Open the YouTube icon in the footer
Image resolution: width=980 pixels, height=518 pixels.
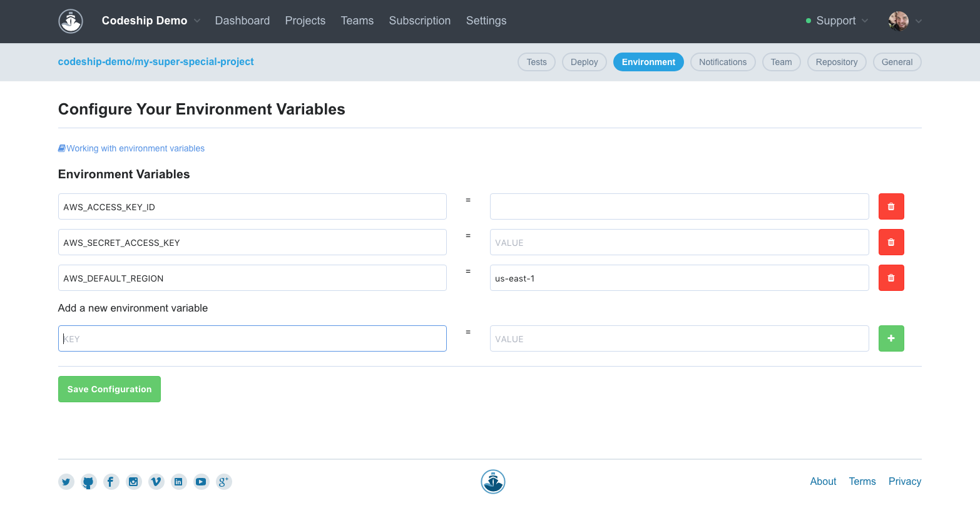[201, 482]
